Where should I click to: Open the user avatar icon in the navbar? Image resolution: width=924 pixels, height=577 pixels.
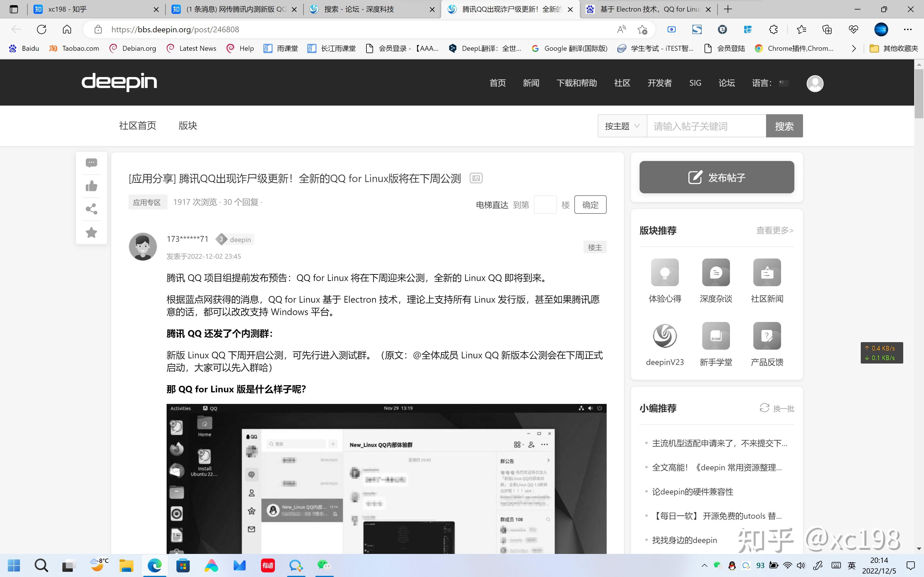click(815, 84)
